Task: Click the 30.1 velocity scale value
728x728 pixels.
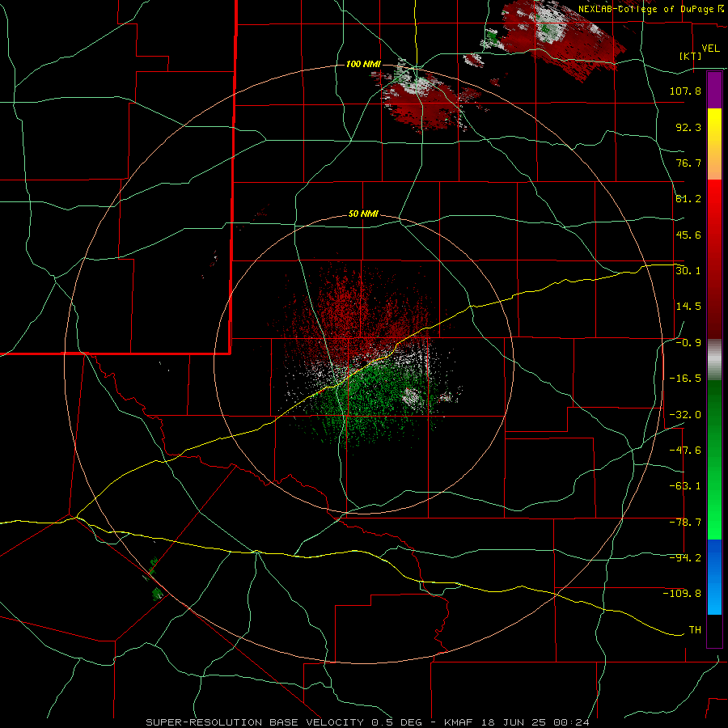Action: [x=688, y=271]
